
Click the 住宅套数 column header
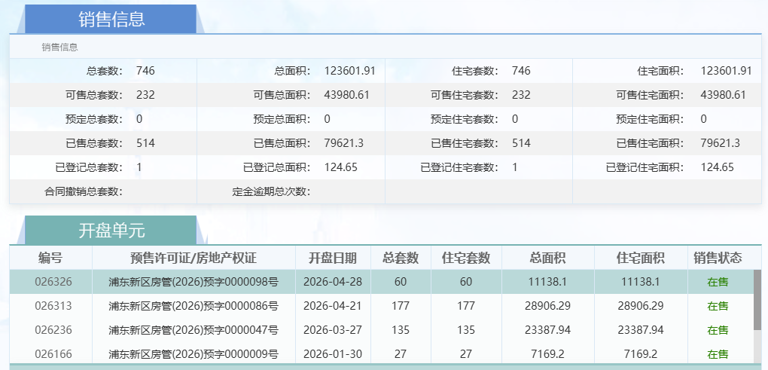click(466, 257)
